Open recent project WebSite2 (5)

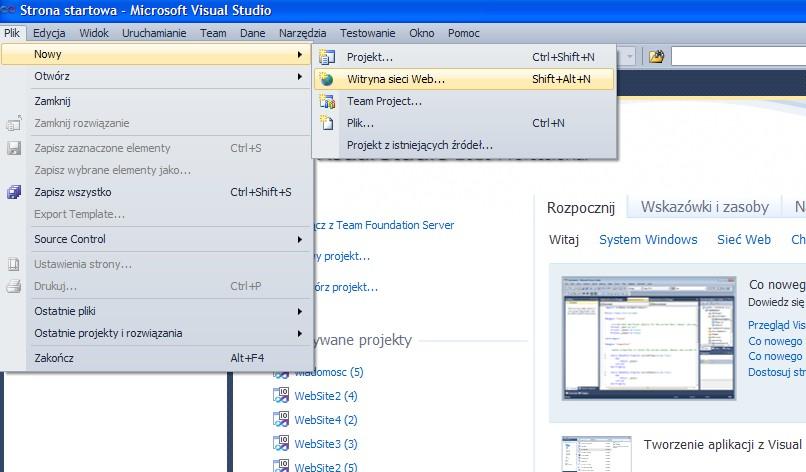(x=326, y=466)
